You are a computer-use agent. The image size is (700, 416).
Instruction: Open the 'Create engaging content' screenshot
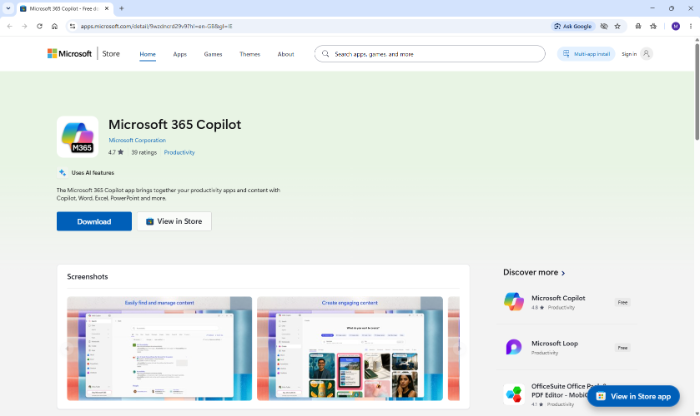(x=350, y=348)
